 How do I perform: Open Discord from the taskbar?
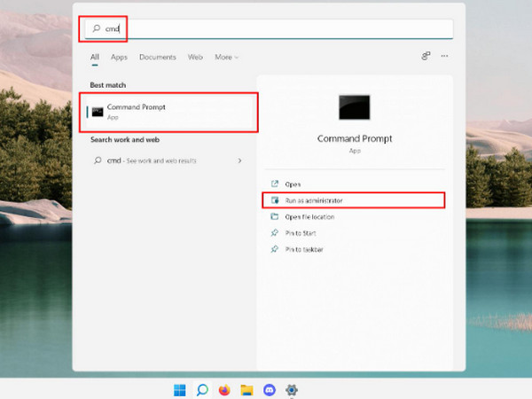pos(269,390)
